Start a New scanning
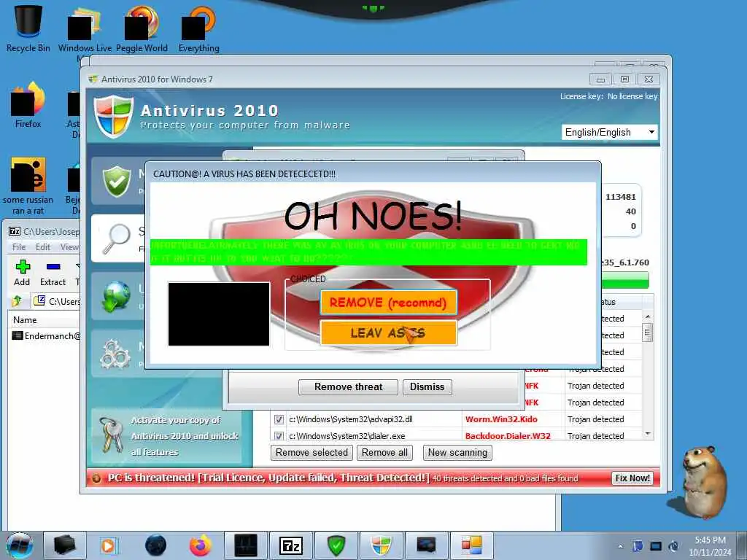 457,452
